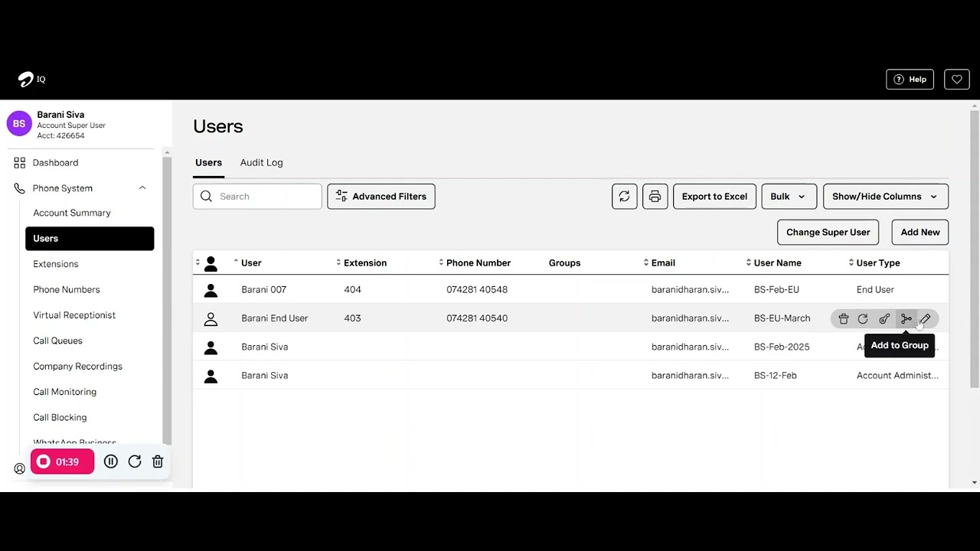
Task: Click the Add to Group icon
Action: [x=906, y=319]
